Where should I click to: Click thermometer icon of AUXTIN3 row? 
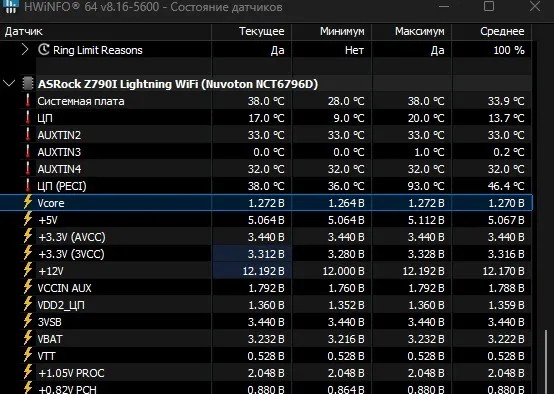pyautogui.click(x=28, y=152)
